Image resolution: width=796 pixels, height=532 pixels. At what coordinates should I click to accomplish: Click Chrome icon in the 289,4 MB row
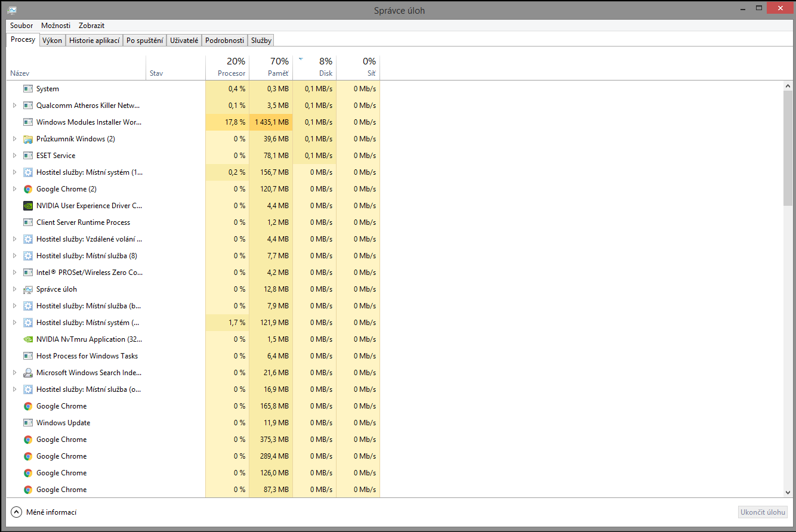(x=27, y=456)
